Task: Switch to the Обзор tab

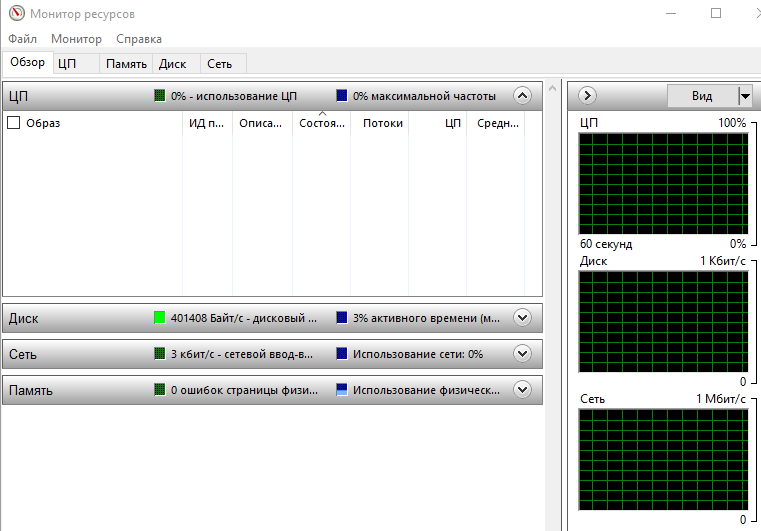Action: coord(28,62)
